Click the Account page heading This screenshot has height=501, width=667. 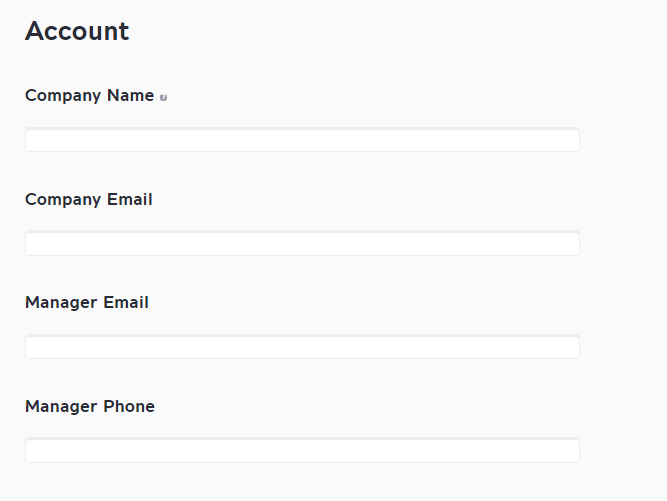tap(77, 31)
